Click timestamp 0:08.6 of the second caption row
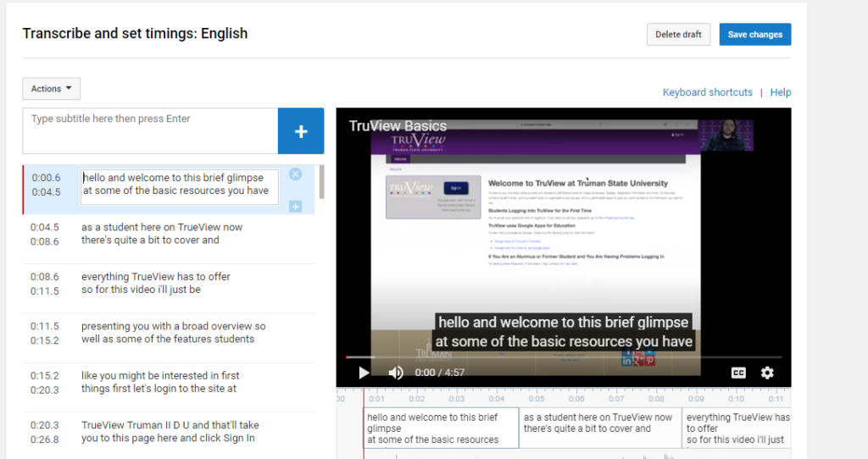This screenshot has width=868, height=459. pyautogui.click(x=45, y=241)
